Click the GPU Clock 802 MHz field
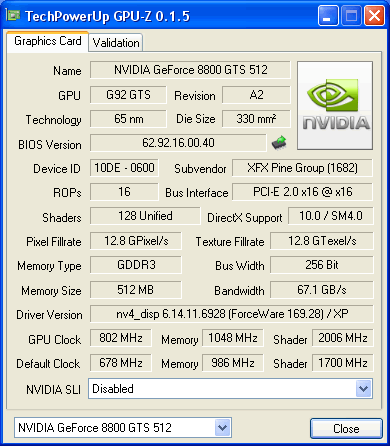The image size is (390, 446). click(x=121, y=338)
